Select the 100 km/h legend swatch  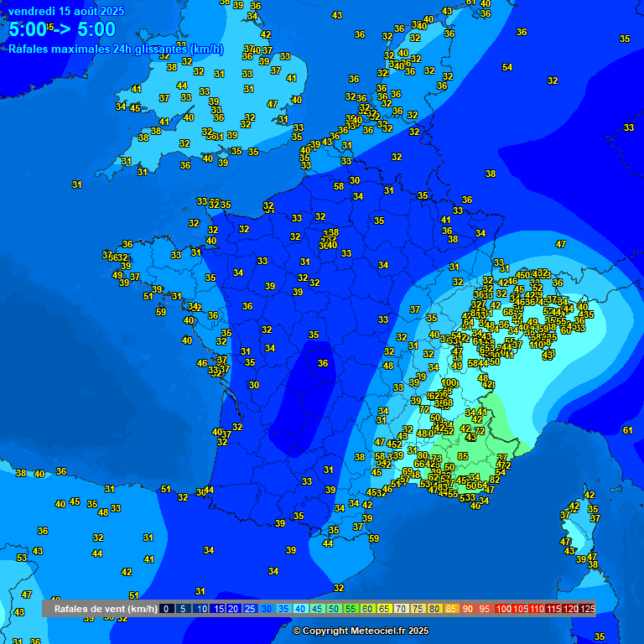coord(503,609)
